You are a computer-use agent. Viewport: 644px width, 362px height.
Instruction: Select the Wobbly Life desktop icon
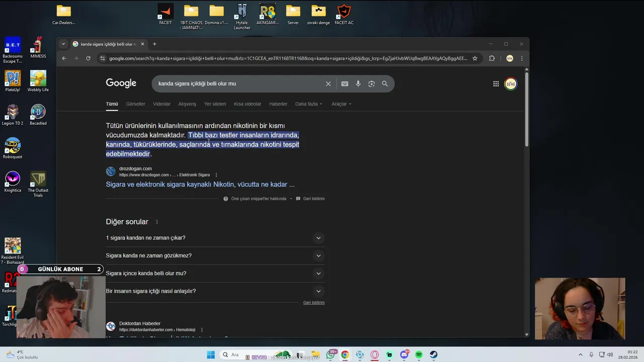38,81
